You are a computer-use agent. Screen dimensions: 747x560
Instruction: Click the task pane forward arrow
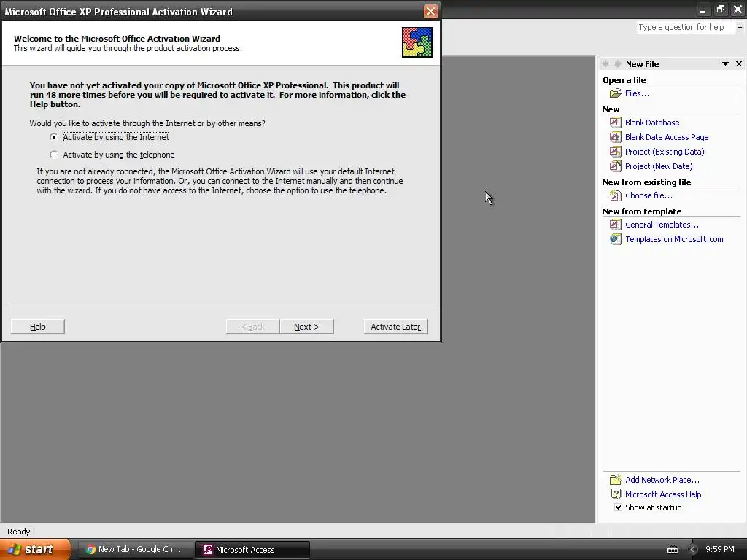tap(617, 64)
